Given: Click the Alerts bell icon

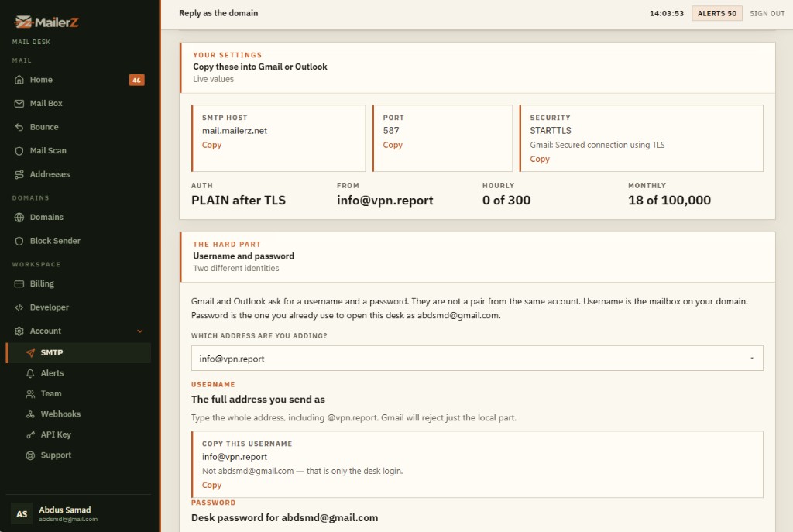Looking at the screenshot, I should [30, 373].
